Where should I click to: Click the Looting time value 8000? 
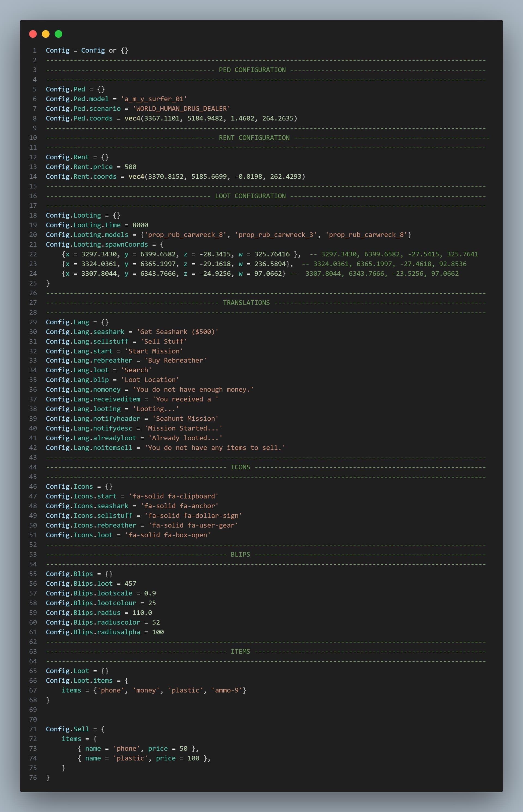click(140, 225)
